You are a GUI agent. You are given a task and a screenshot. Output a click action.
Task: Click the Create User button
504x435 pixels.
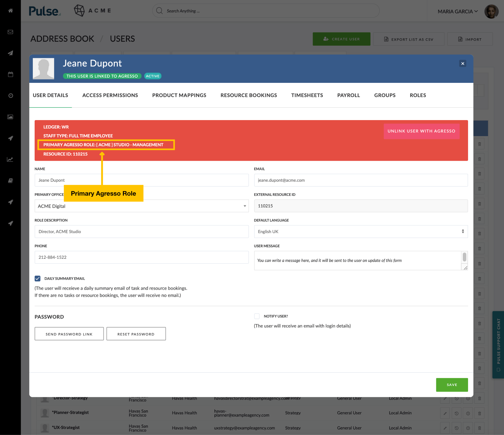(341, 39)
